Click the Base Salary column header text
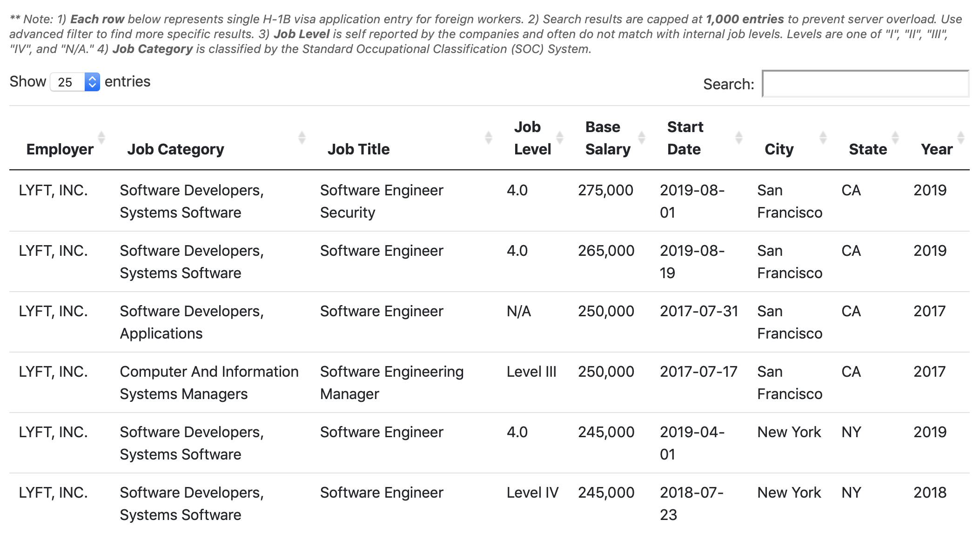980x533 pixels. pos(608,138)
